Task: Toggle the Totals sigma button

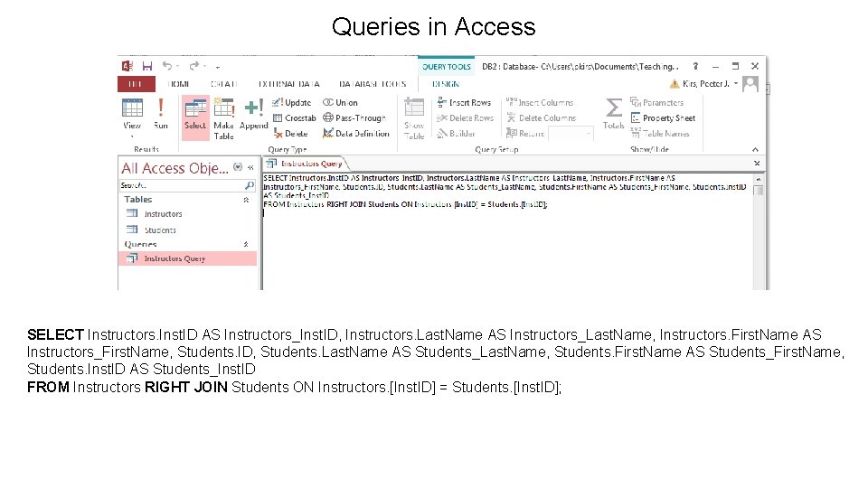Action: pos(613,114)
